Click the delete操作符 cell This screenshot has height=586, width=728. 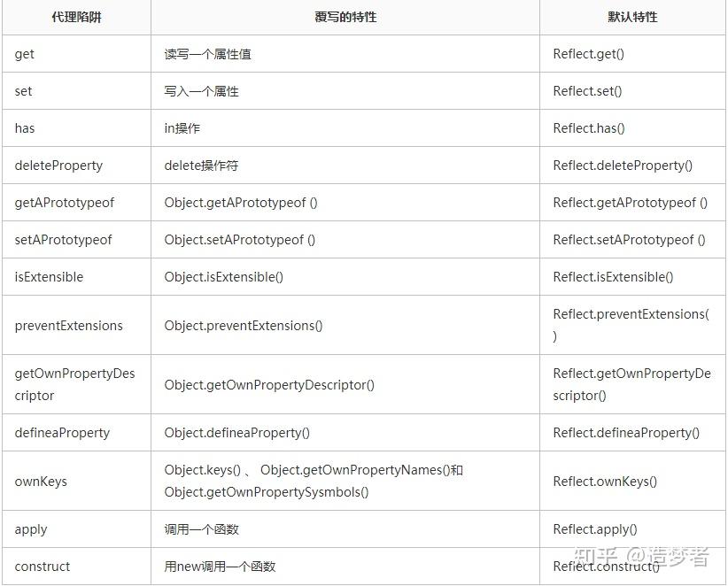(x=201, y=166)
